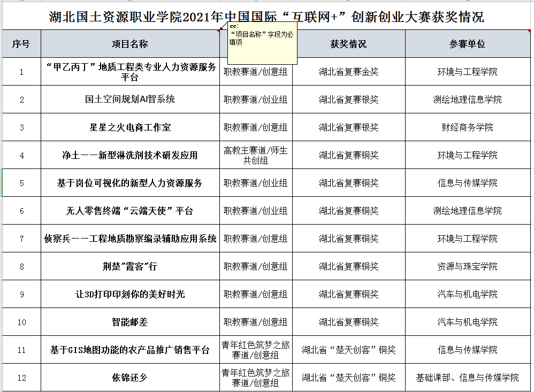Image resolution: width=534 pixels, height=392 pixels.
Task: Click the 获奖情况 header cell
Action: pyautogui.click(x=349, y=44)
